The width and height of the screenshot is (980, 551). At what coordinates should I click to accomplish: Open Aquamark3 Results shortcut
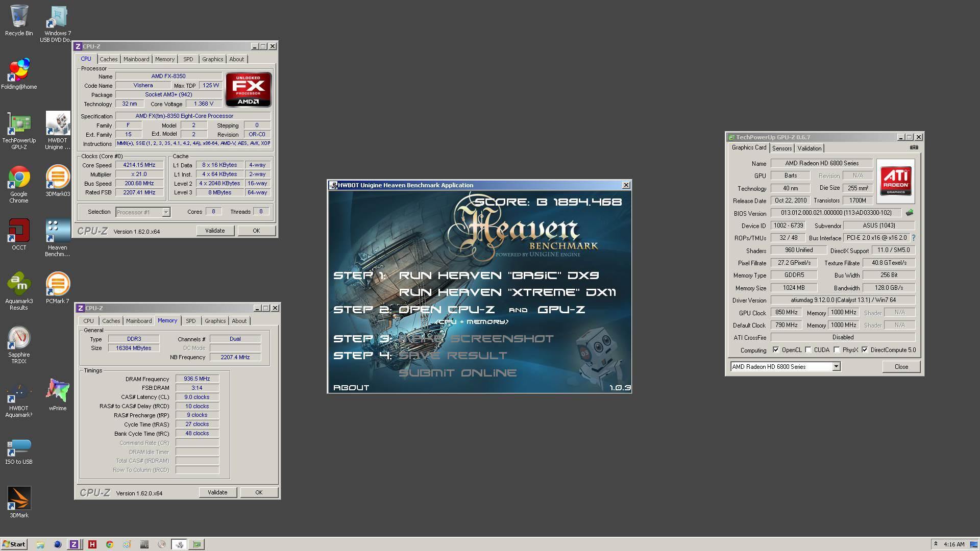[19, 291]
